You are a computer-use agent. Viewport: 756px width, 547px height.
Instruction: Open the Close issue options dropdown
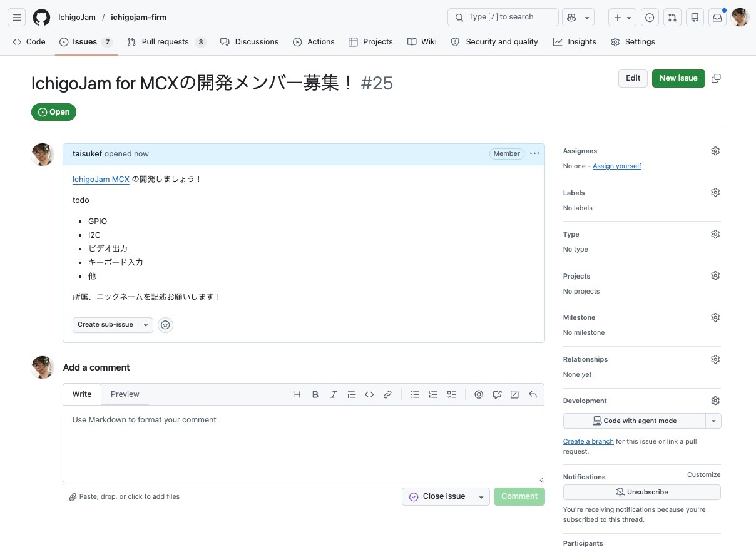(481, 497)
